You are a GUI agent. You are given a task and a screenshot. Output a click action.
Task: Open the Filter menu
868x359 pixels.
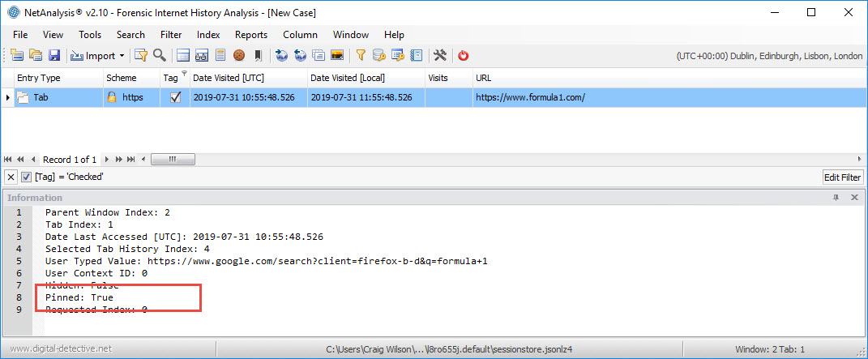(x=171, y=34)
